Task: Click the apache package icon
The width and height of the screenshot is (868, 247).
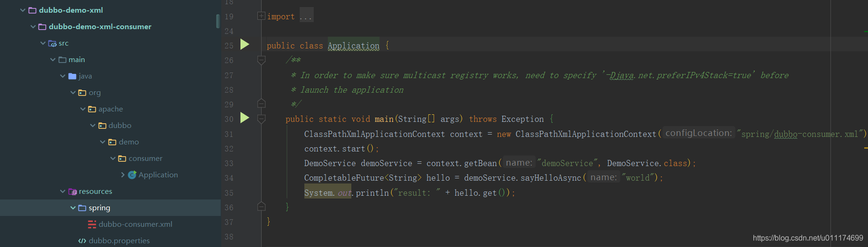Action: pos(92,109)
